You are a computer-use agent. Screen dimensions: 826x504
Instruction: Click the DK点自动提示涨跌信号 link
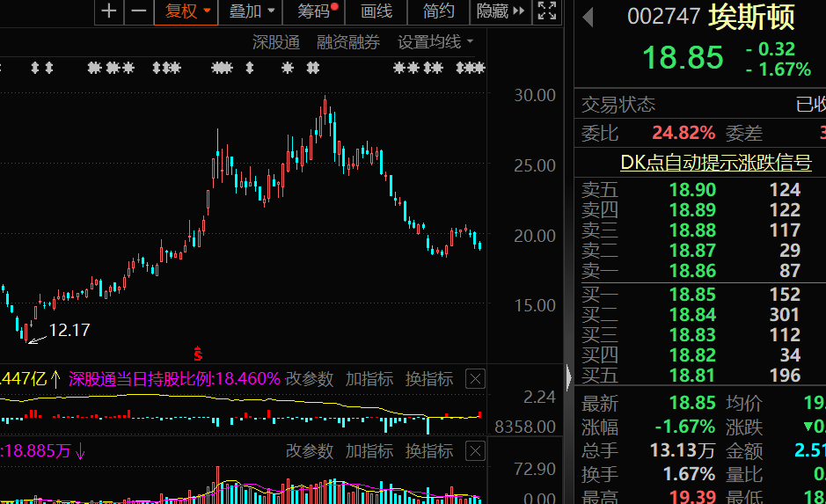715,162
